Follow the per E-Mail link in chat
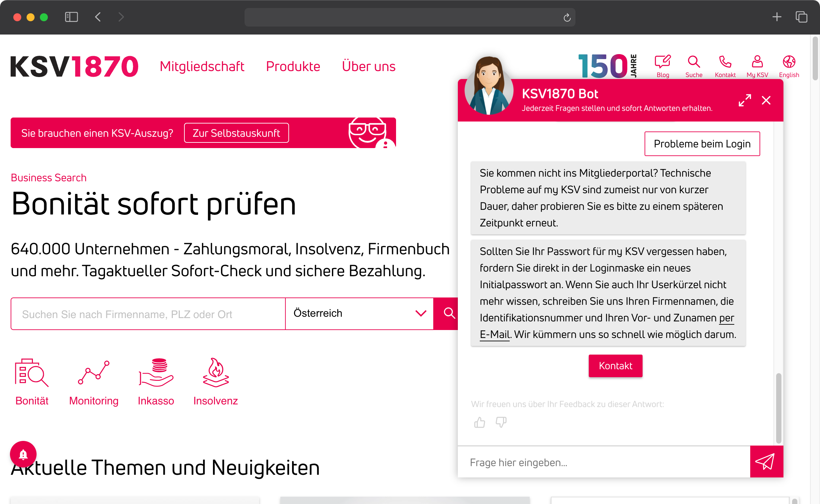 [495, 334]
